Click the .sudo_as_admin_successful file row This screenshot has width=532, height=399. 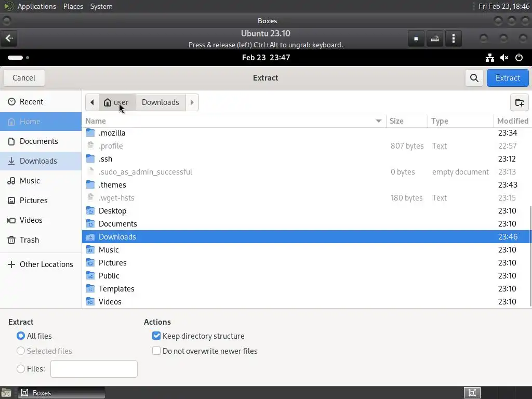pos(307,172)
